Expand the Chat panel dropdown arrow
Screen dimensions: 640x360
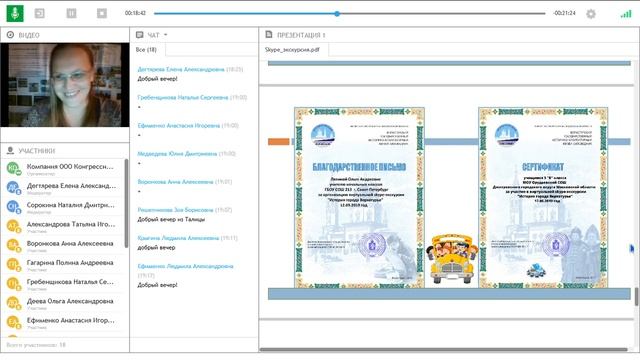click(x=165, y=35)
